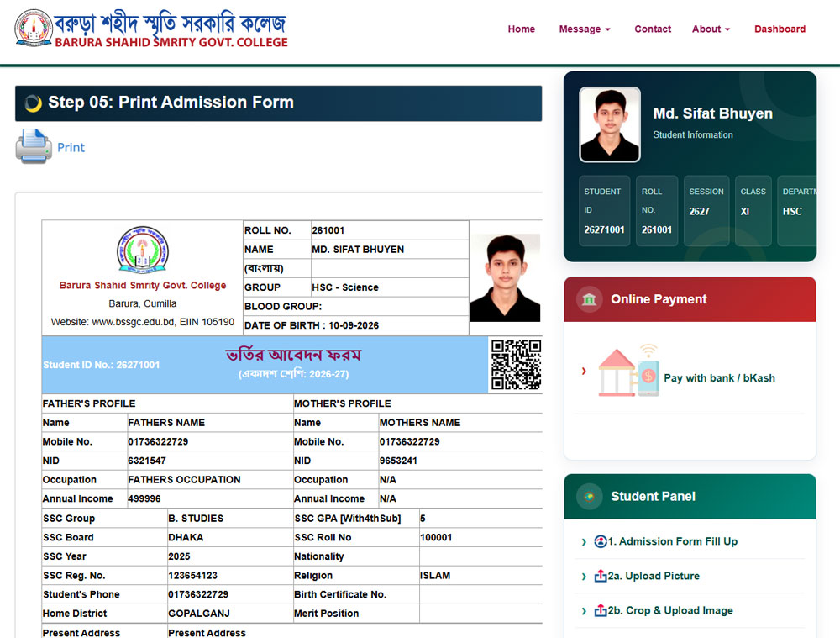
Task: Click SSC Group value B. STUDIES
Action: pyautogui.click(x=196, y=519)
